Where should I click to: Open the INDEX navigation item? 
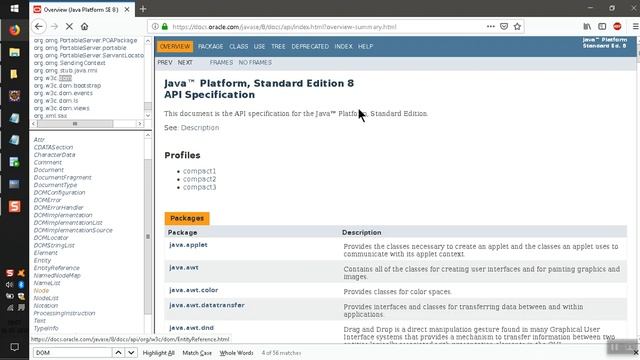[x=343, y=47]
